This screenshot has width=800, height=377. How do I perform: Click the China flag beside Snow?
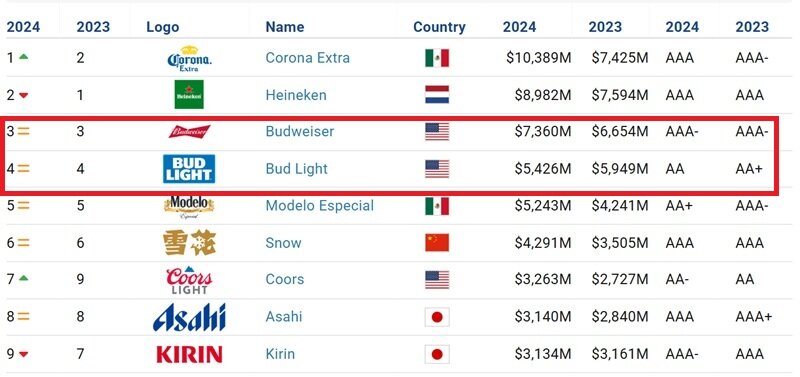click(437, 243)
